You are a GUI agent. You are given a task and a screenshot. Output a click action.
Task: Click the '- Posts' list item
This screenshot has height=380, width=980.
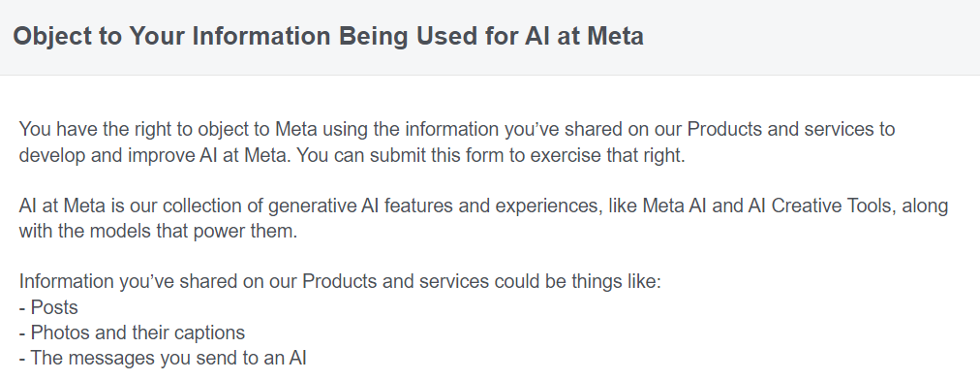(48, 307)
